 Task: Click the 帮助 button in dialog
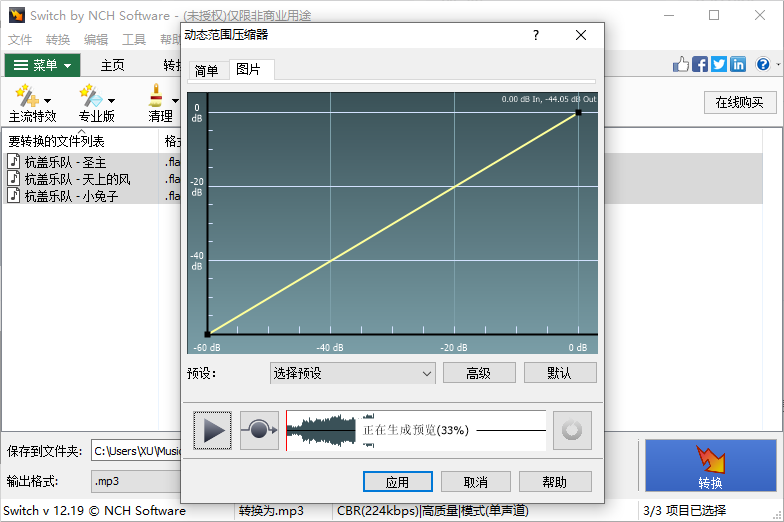pyautogui.click(x=555, y=482)
